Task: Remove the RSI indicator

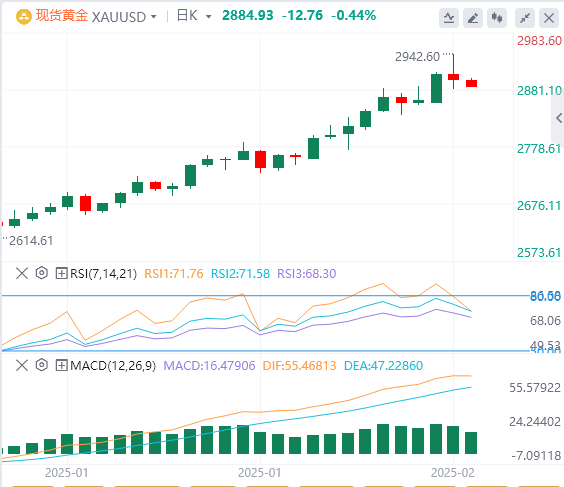Action: pos(22,273)
